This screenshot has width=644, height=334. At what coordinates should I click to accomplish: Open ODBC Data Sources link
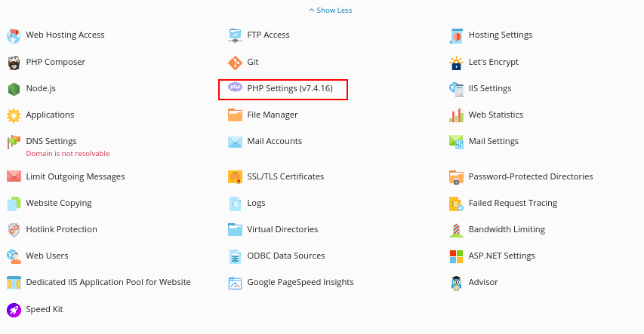tap(285, 256)
